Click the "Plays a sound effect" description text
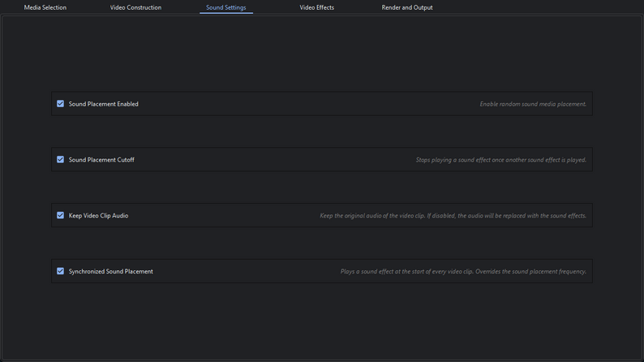The height and width of the screenshot is (362, 644). pos(462,272)
